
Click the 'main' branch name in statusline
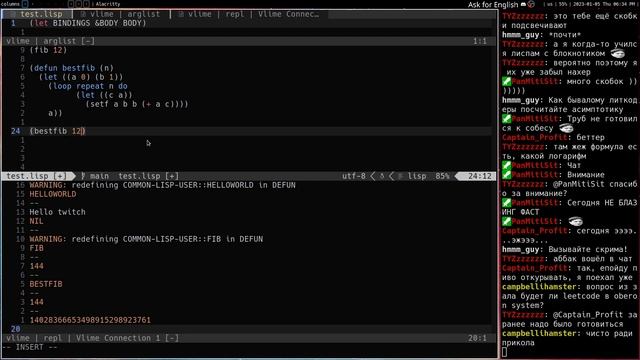[x=99, y=176]
